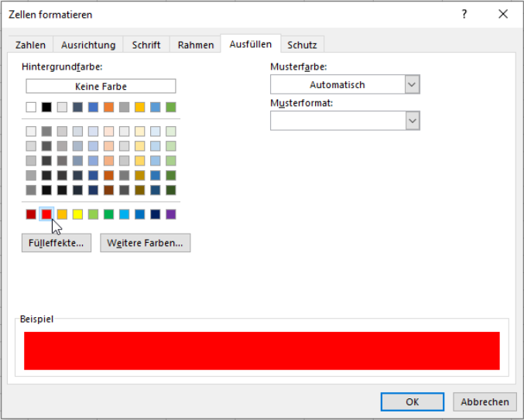Image resolution: width=524 pixels, height=420 pixels.
Task: Choose the standard purple swatch
Action: pyautogui.click(x=171, y=214)
